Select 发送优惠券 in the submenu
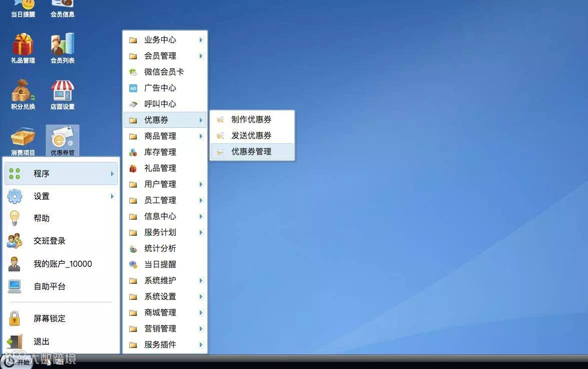The height and width of the screenshot is (369, 588). [x=252, y=135]
